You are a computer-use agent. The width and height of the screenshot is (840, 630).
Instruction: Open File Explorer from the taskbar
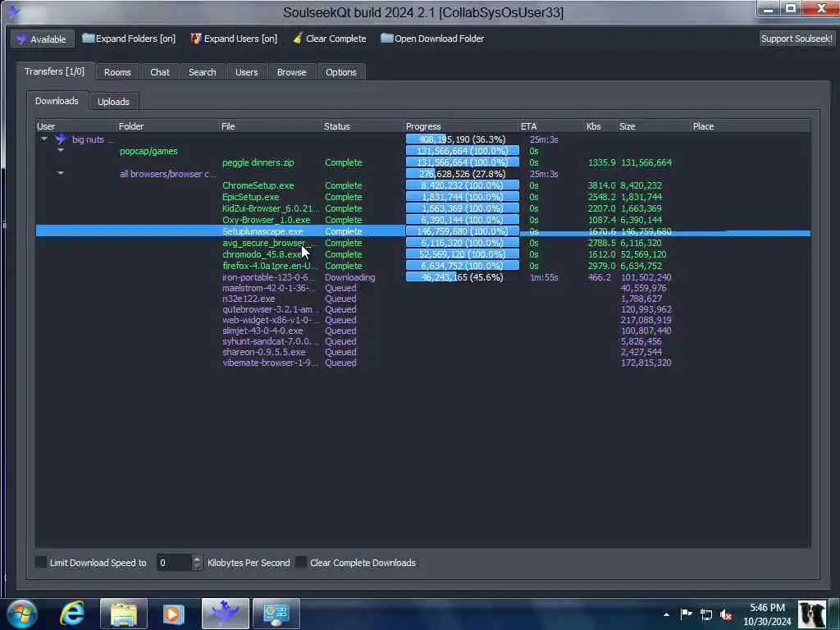pos(124,614)
